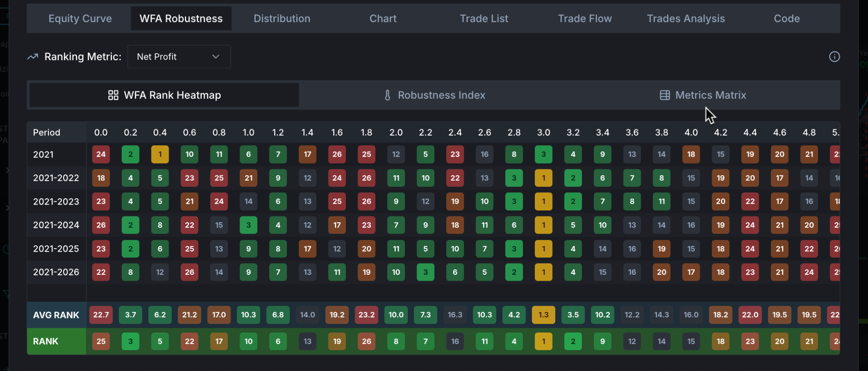Viewport: 868px width, 371px height.
Task: Open the Distribution tab
Action: click(282, 19)
